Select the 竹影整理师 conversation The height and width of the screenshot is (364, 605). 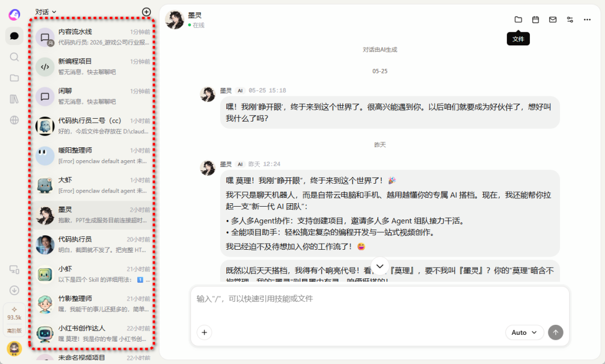click(x=92, y=304)
